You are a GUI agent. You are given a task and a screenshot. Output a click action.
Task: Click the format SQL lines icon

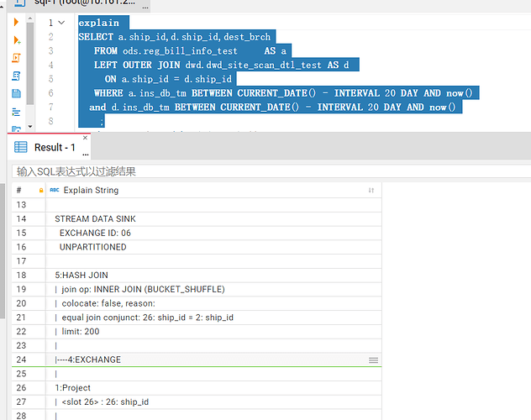(17, 111)
